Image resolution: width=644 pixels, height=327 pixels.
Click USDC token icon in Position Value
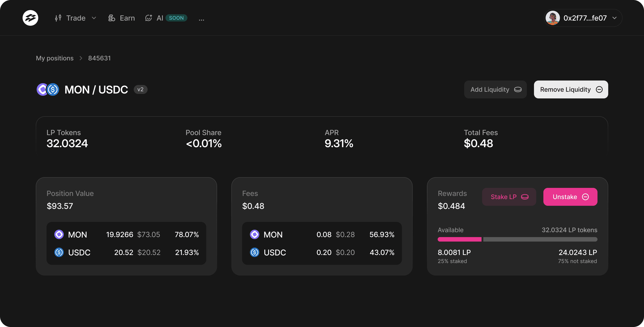tap(59, 253)
